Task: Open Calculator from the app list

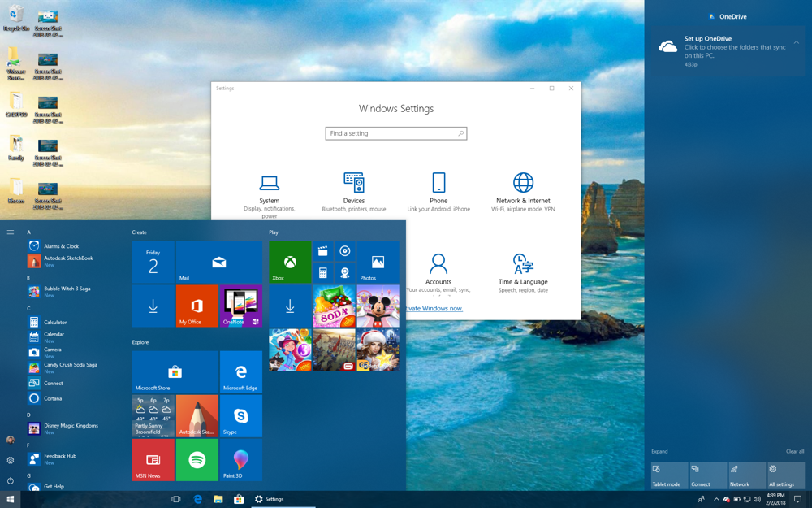Action: click(57, 322)
